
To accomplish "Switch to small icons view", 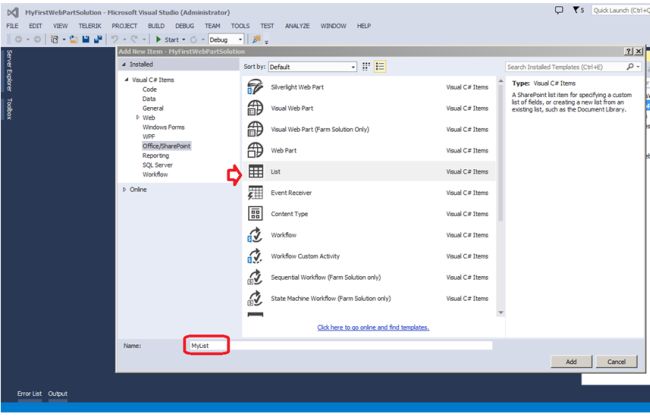I will (366, 67).
